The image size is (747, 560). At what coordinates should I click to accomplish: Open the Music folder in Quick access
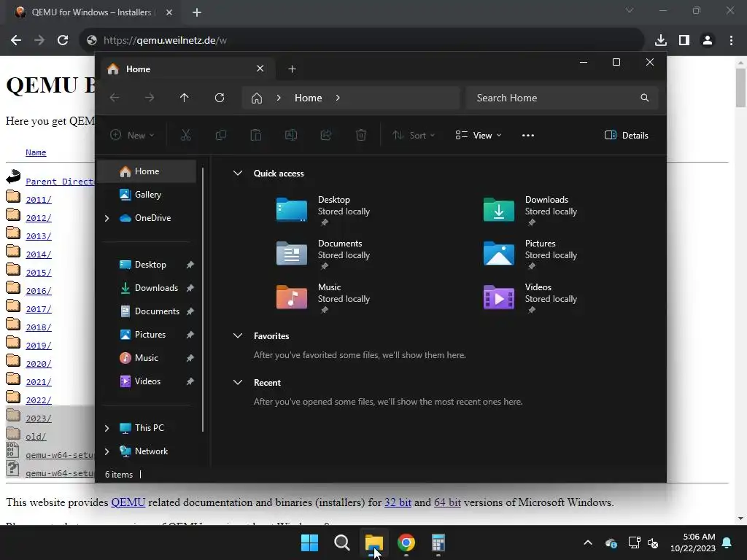pos(324,297)
